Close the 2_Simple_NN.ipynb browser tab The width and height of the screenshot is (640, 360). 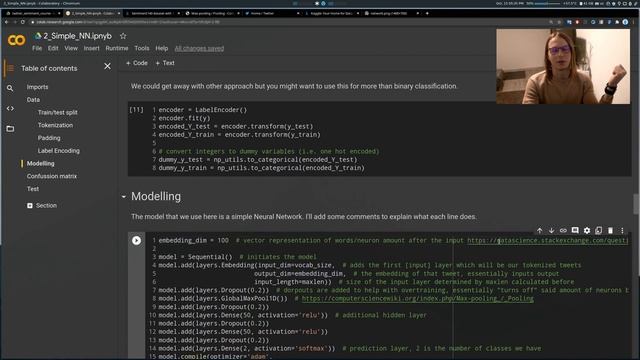click(x=119, y=13)
